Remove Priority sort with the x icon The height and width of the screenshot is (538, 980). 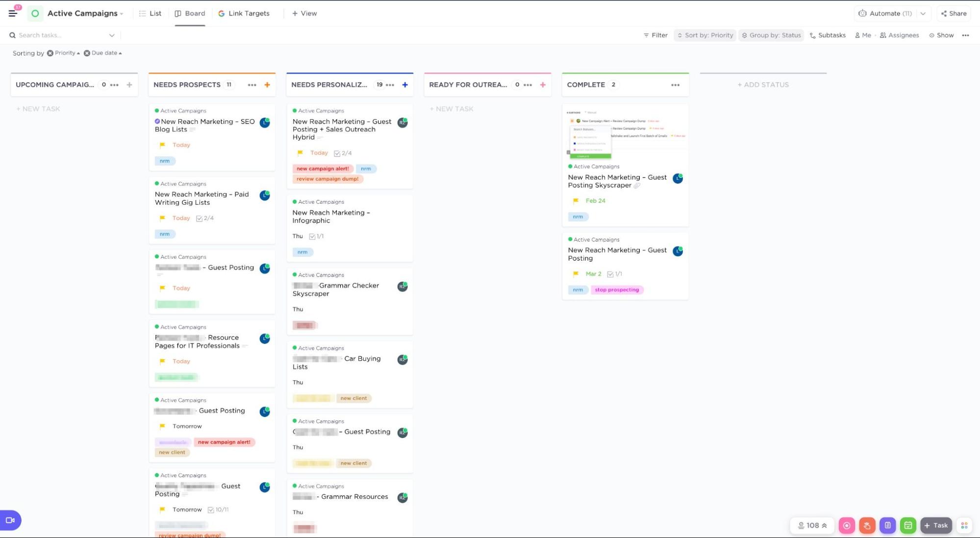[50, 53]
